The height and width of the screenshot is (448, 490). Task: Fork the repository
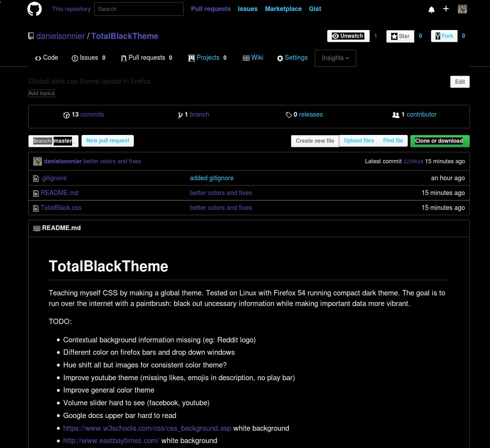pos(444,36)
